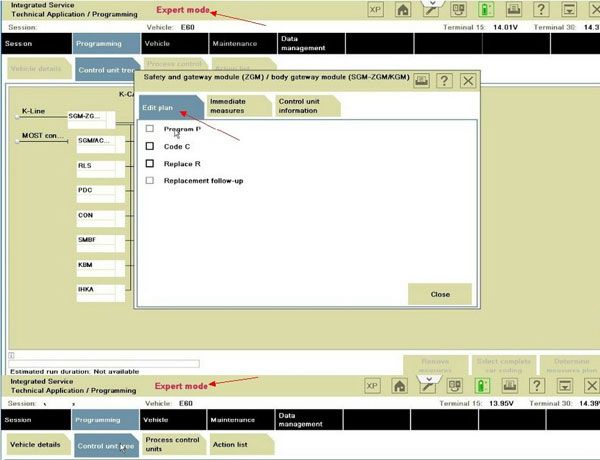This screenshot has height=460, width=600.
Task: Click the XP icon in the upper header
Action: pyautogui.click(x=375, y=10)
